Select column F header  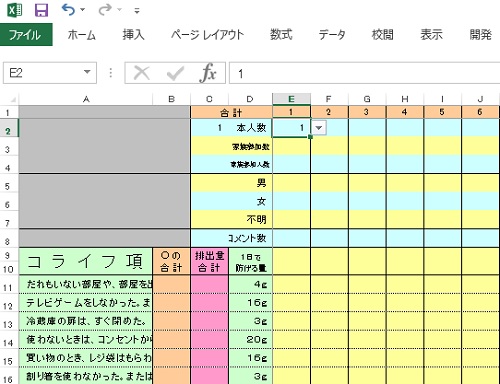[x=329, y=99]
